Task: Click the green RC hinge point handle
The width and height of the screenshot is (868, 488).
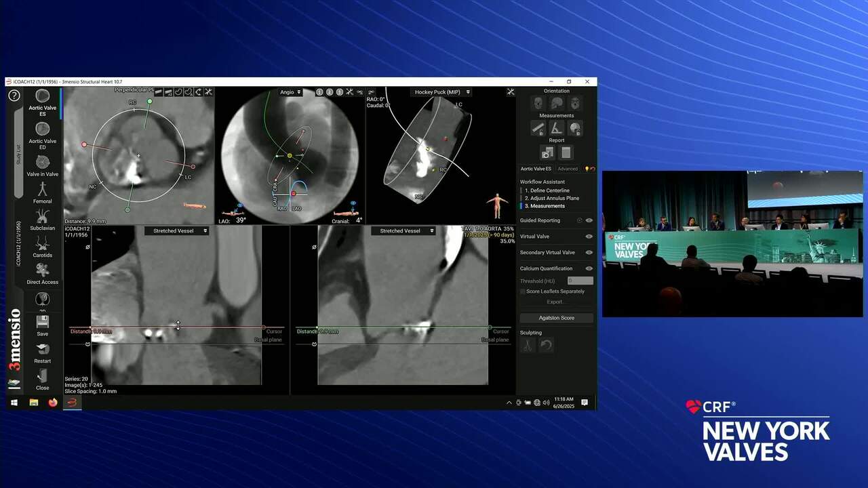Action: pyautogui.click(x=150, y=102)
